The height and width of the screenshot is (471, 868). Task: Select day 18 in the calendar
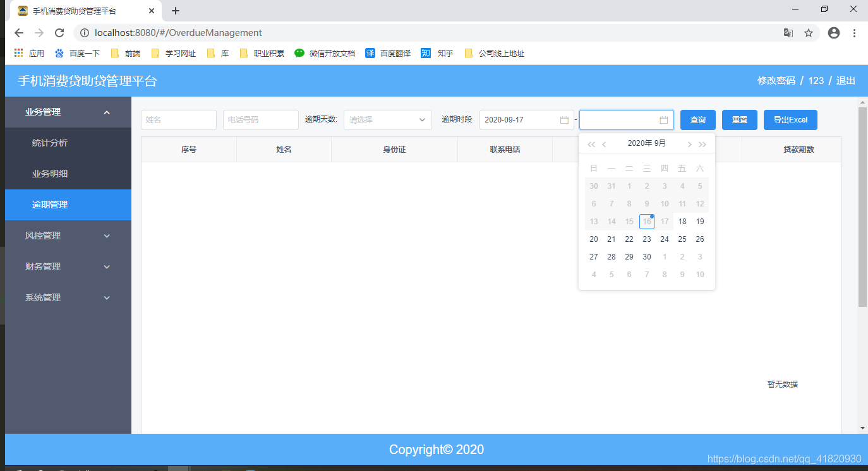[682, 222]
